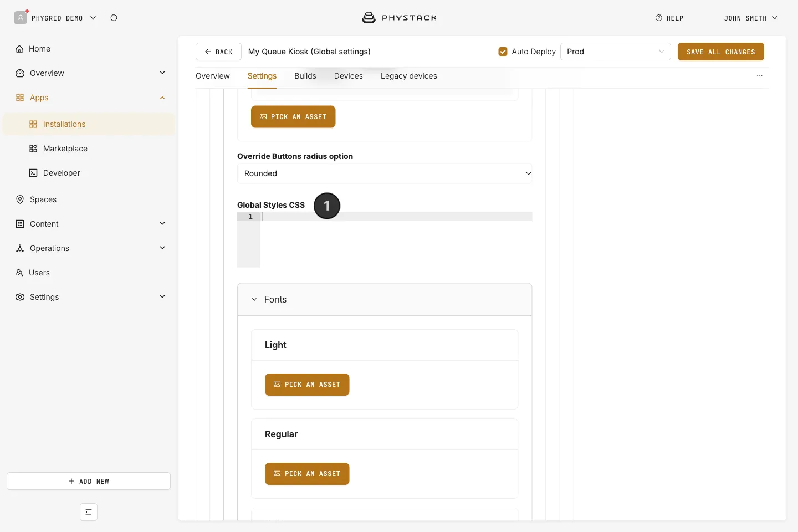798x532 pixels.
Task: Select the Settings tab
Action: 262,76
